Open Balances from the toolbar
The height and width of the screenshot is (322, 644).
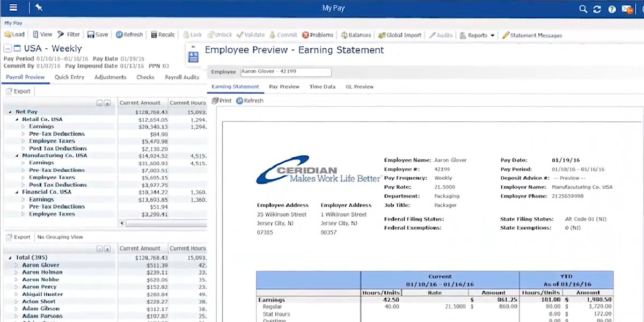pos(355,35)
